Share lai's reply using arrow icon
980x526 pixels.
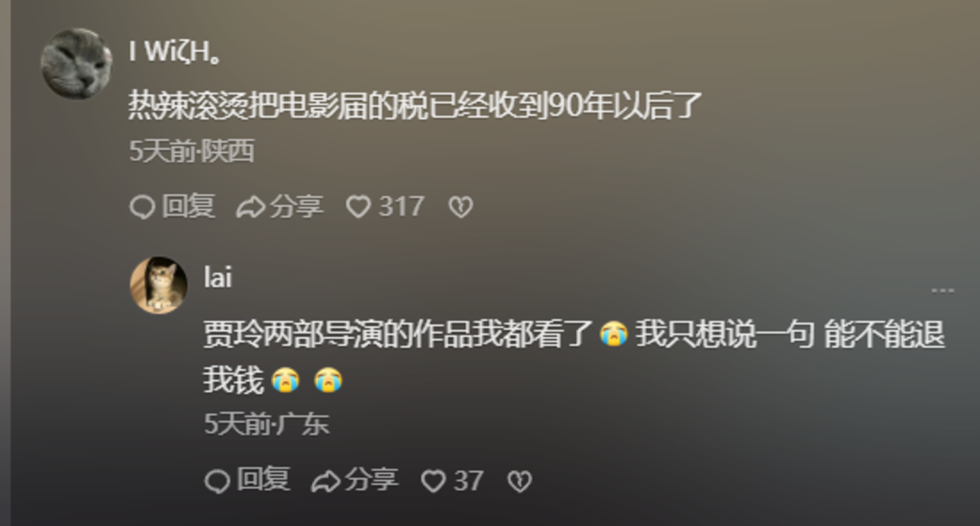[x=325, y=481]
